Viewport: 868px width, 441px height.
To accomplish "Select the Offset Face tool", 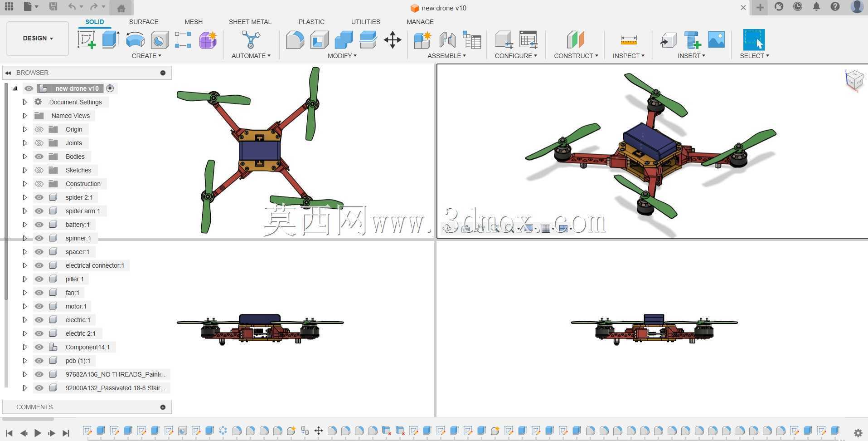I will pos(368,40).
